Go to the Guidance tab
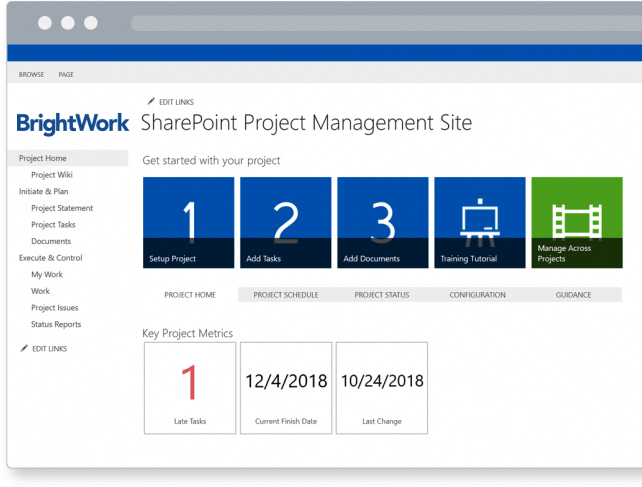The width and height of the screenshot is (642, 487). tap(573, 295)
